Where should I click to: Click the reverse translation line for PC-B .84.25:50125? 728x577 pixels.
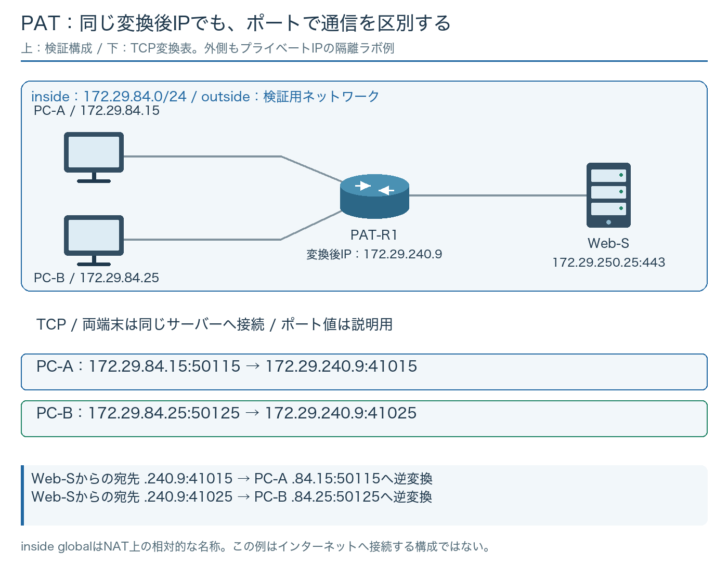pyautogui.click(x=232, y=497)
